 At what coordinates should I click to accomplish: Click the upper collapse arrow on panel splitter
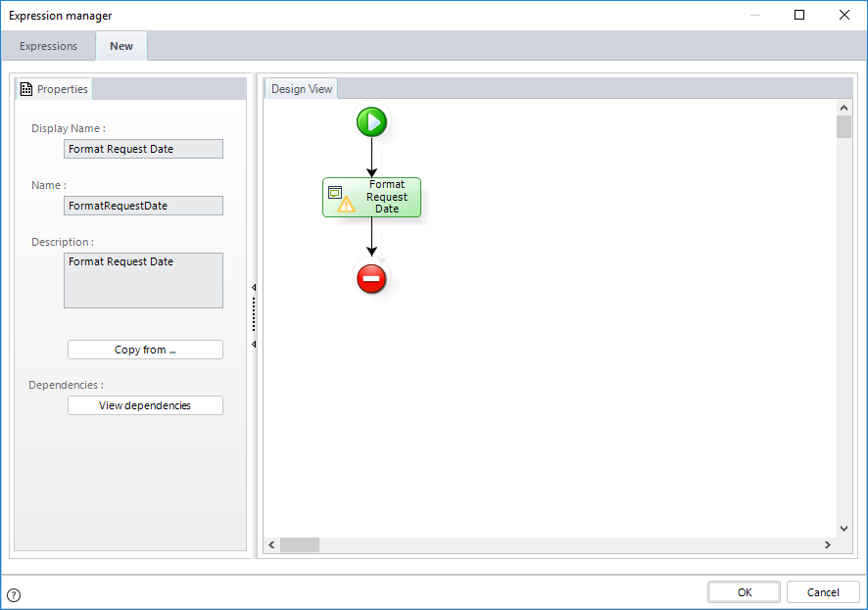point(254,287)
